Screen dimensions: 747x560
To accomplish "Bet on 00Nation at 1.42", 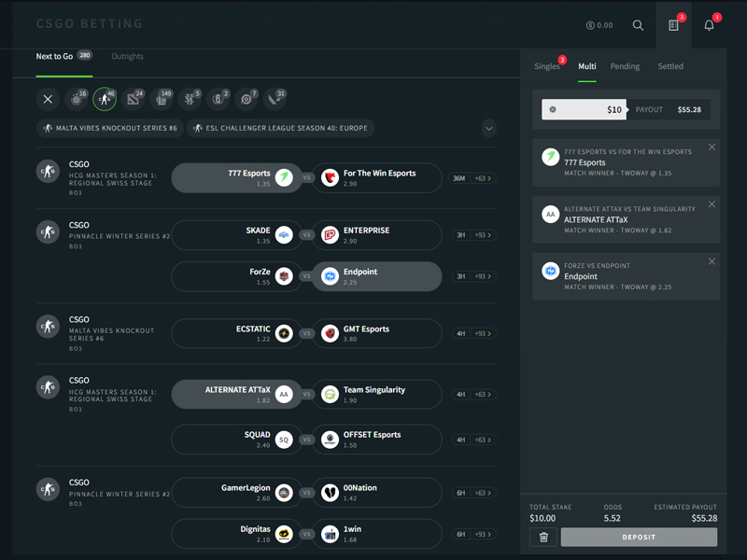I will pos(377,493).
